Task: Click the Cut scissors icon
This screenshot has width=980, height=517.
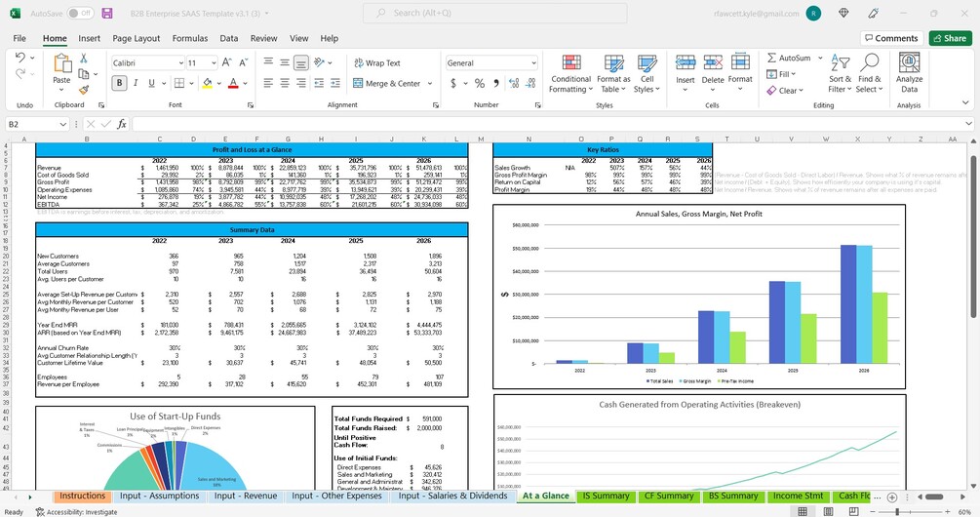Action: [x=83, y=59]
